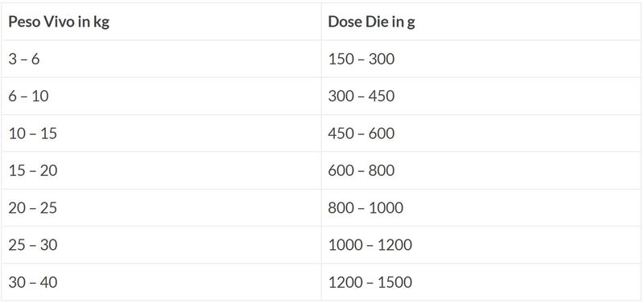Select the weight cell '15 – 20'
This screenshot has height=303, width=644.
[x=161, y=170]
